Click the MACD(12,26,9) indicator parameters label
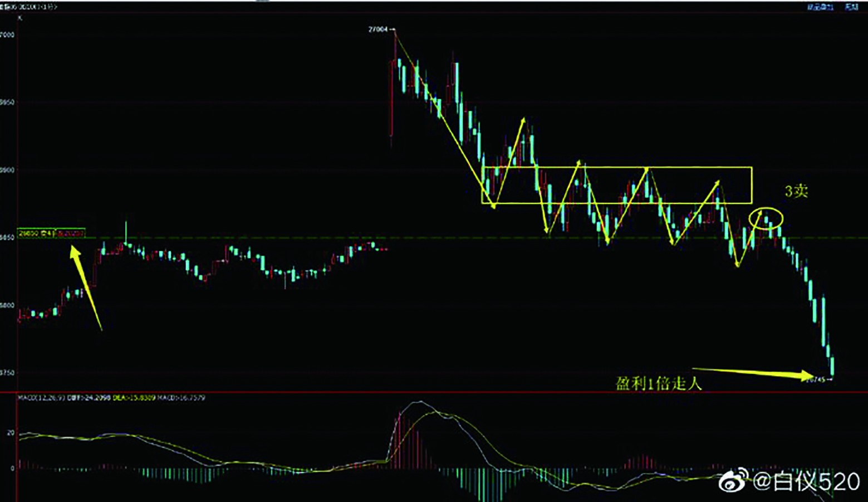 coord(42,398)
